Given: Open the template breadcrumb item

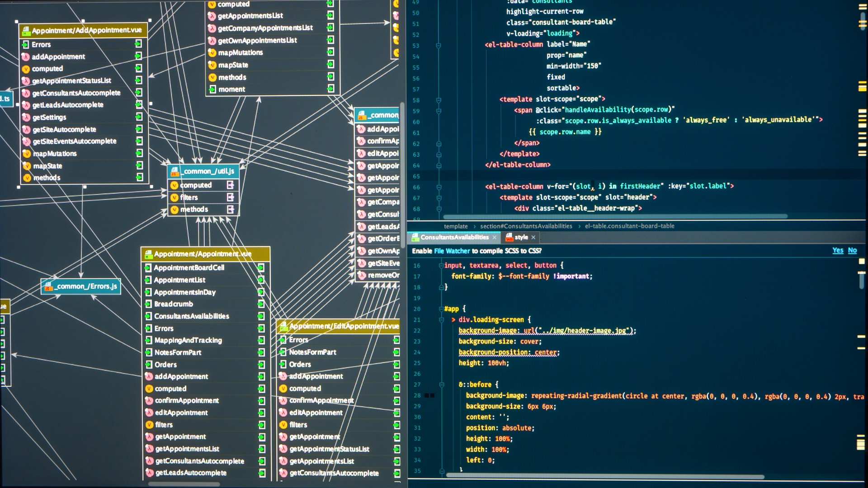Looking at the screenshot, I should [456, 226].
